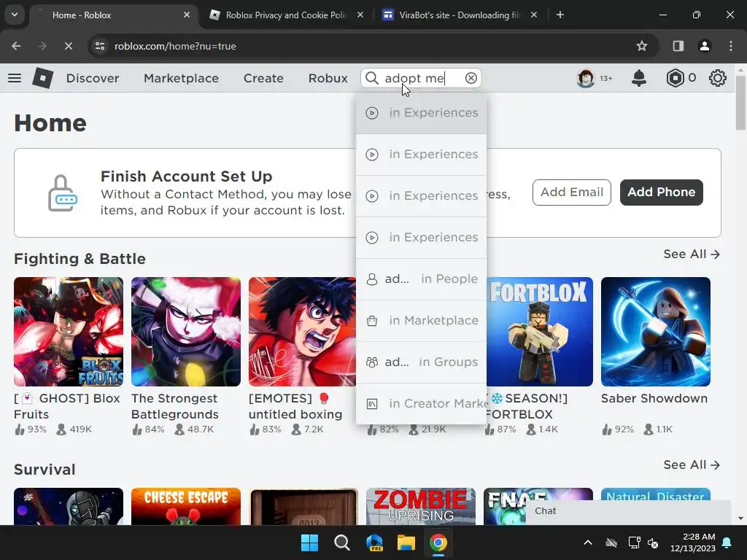
Task: Open Windows notification bell in tray
Action: pos(727,542)
